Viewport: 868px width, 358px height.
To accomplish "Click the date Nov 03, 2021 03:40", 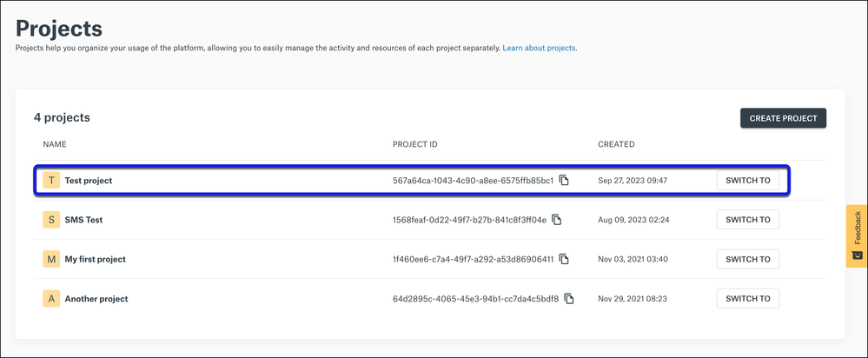I will 633,259.
